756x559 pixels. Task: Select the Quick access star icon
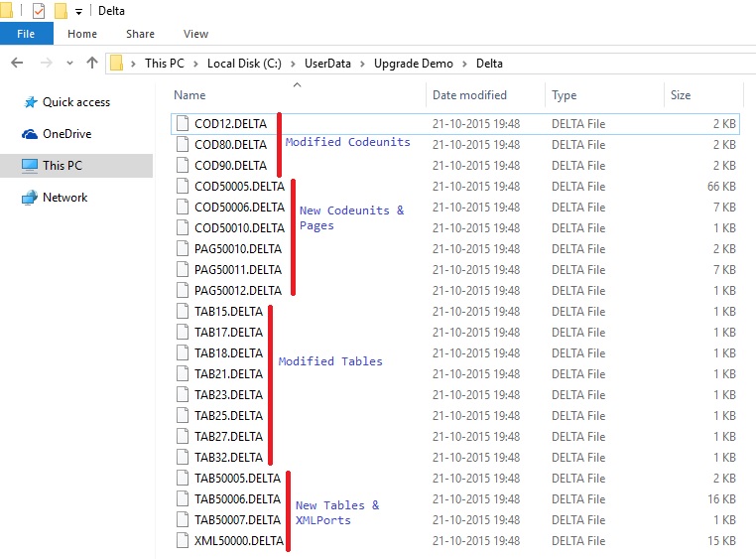coord(29,102)
